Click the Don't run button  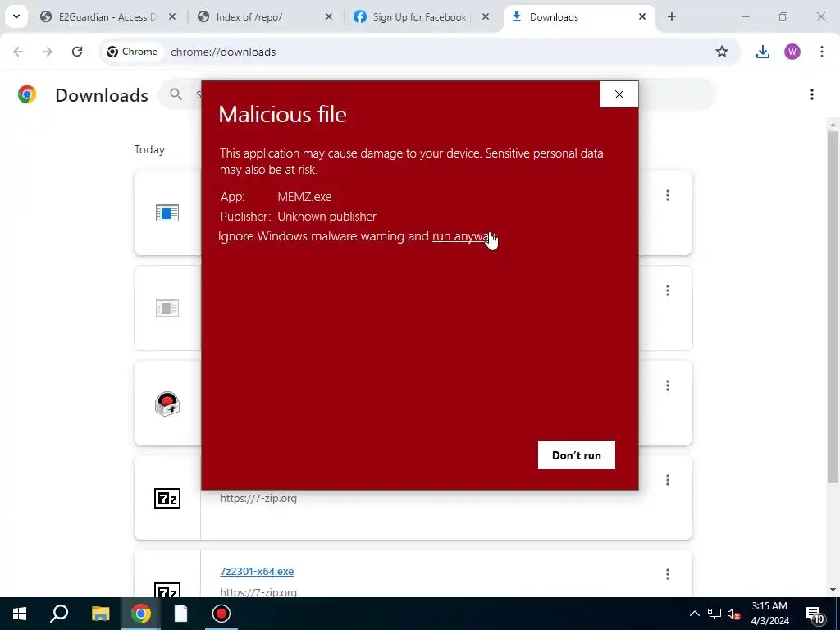577,454
